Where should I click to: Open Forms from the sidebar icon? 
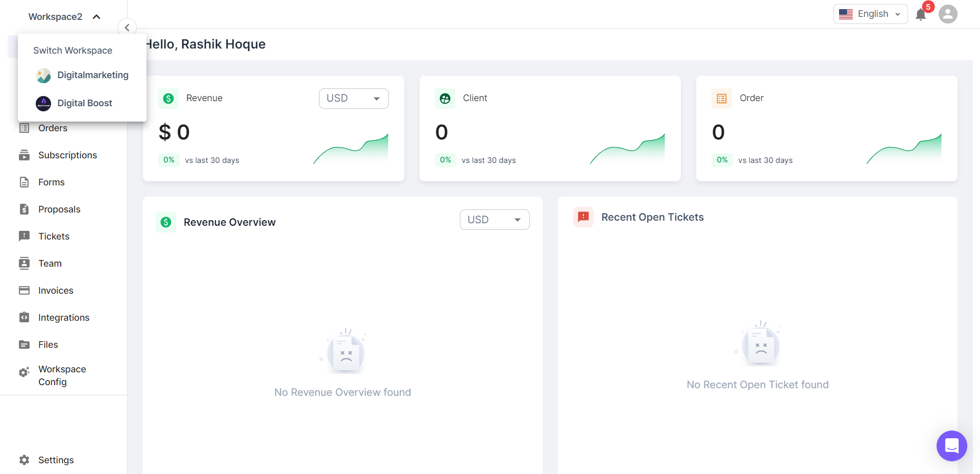[24, 182]
